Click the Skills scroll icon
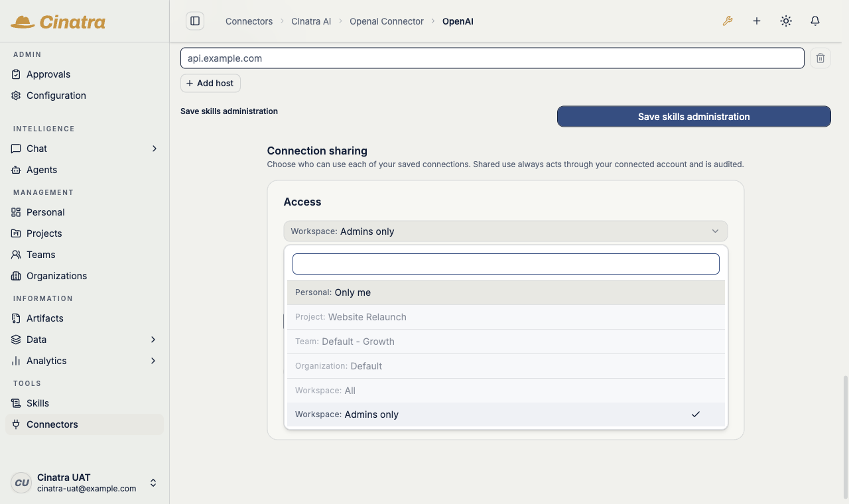Screen dimensions: 849x504 pos(16,403)
